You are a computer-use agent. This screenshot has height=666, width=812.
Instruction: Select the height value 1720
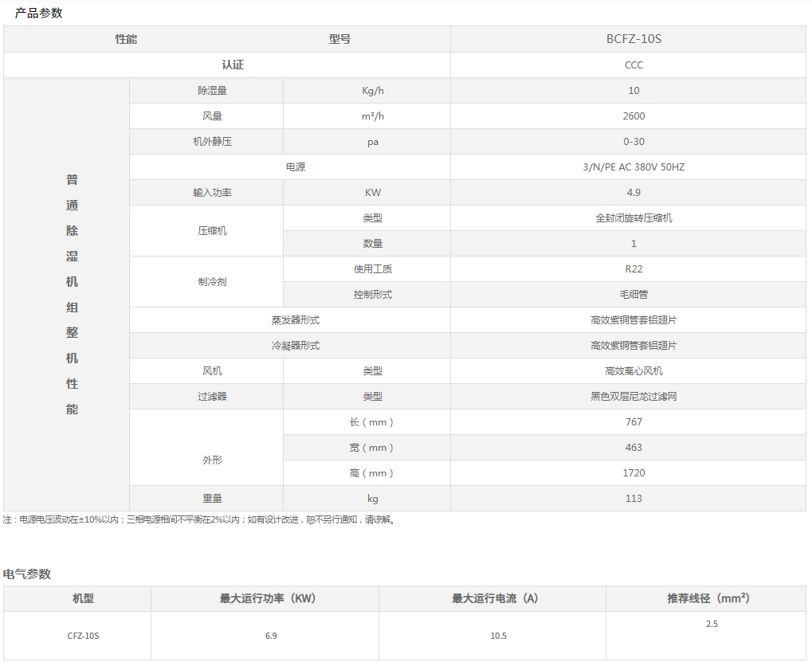[x=634, y=473]
